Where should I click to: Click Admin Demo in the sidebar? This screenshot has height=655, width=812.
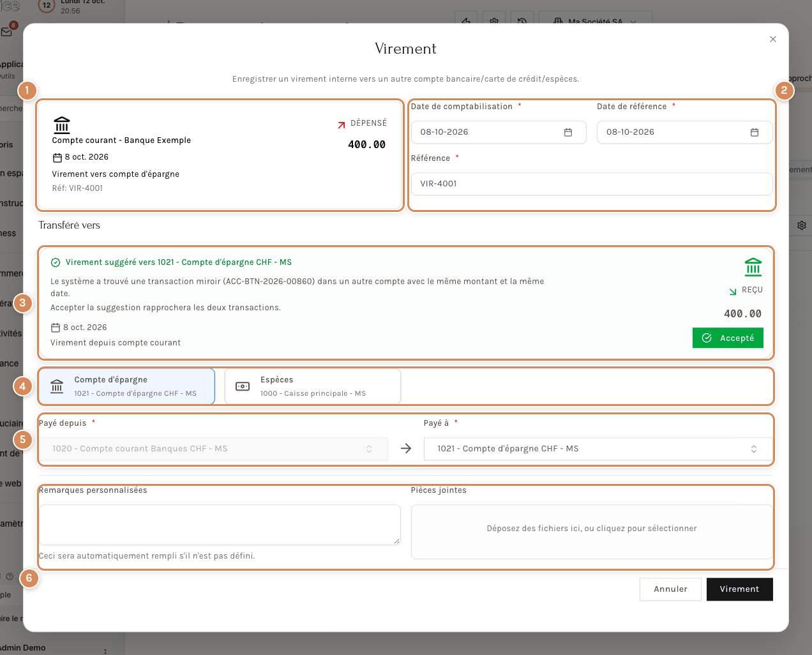pyautogui.click(x=23, y=648)
